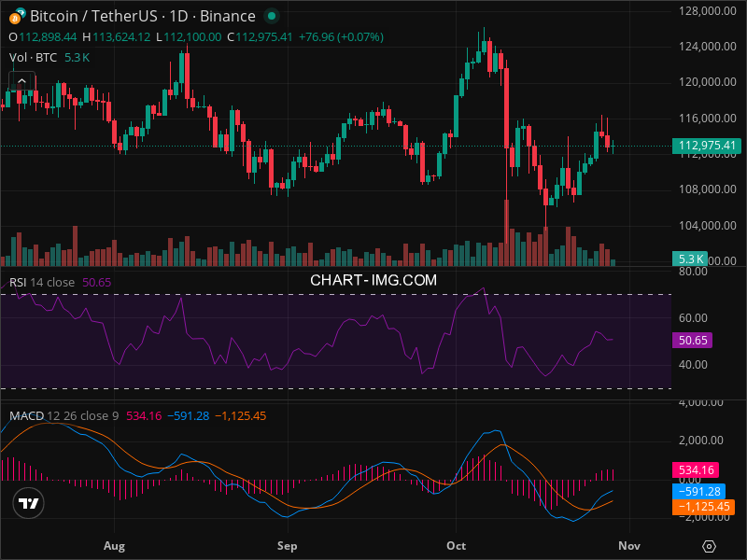This screenshot has height=560, width=747.
Task: Click the teal 5.3K volume tag
Action: [x=691, y=259]
